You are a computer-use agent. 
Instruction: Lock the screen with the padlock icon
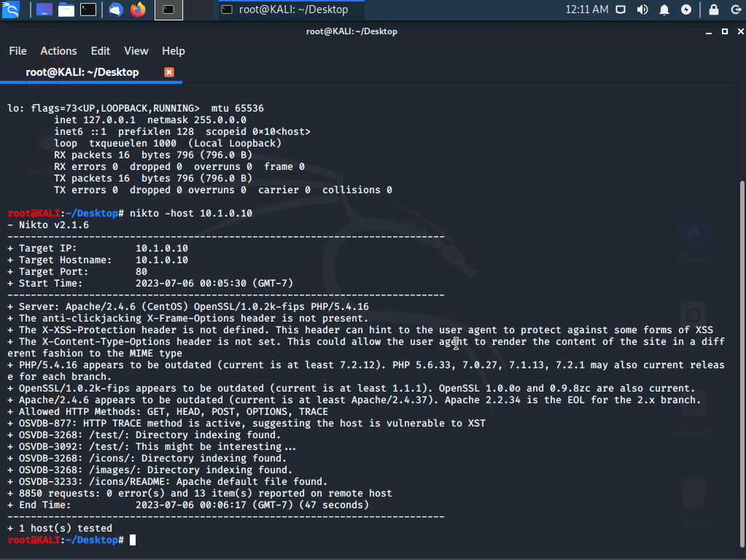pyautogui.click(x=714, y=9)
